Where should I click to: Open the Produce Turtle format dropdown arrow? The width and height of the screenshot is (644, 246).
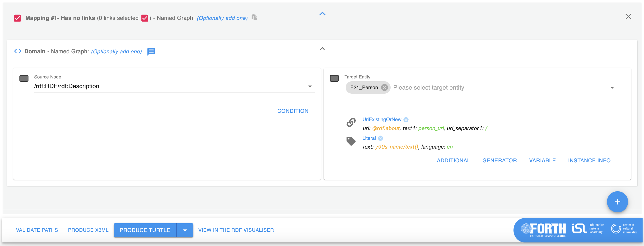(185, 230)
